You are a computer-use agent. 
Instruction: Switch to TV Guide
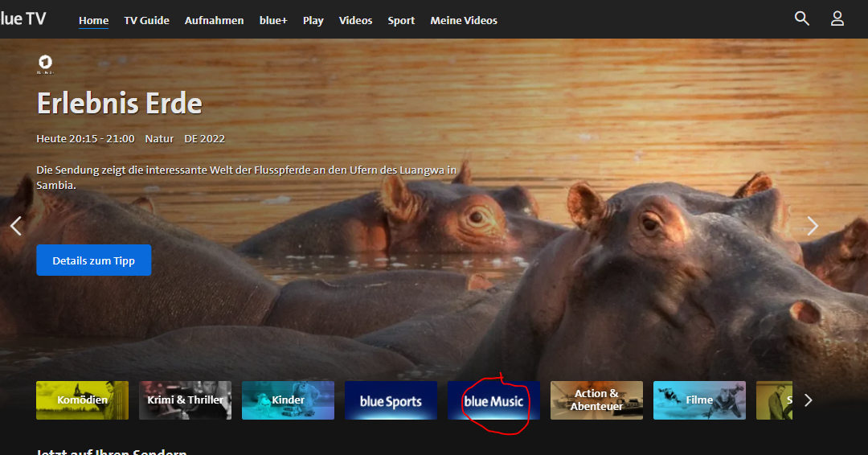(x=146, y=21)
